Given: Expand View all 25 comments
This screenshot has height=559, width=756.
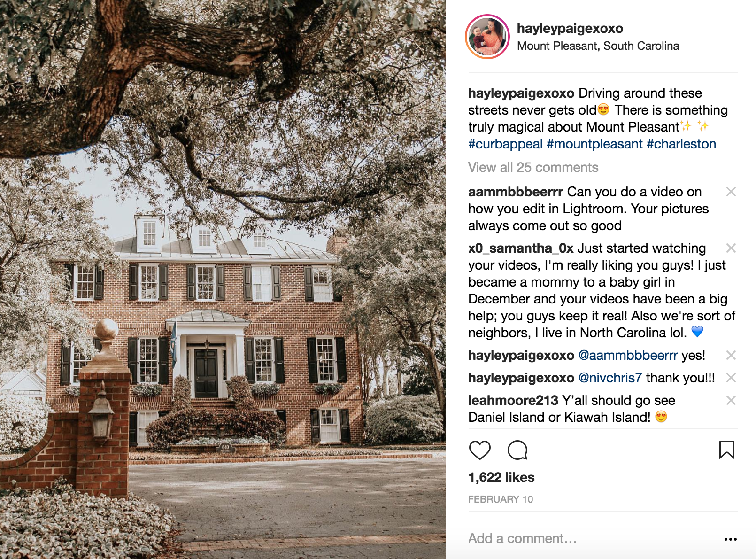Looking at the screenshot, I should point(533,167).
